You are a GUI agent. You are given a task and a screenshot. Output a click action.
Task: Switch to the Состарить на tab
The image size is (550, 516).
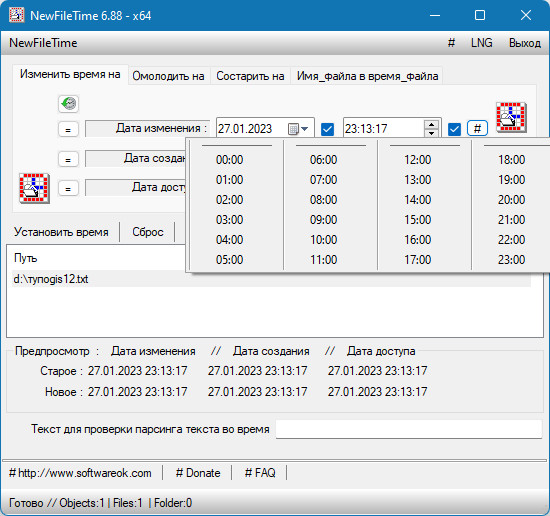click(x=250, y=76)
